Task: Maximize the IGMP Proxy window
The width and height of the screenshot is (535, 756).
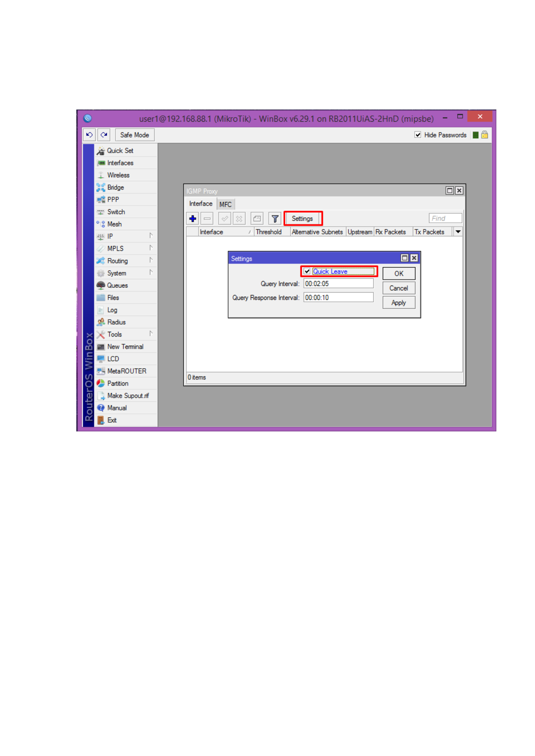Action: (450, 191)
